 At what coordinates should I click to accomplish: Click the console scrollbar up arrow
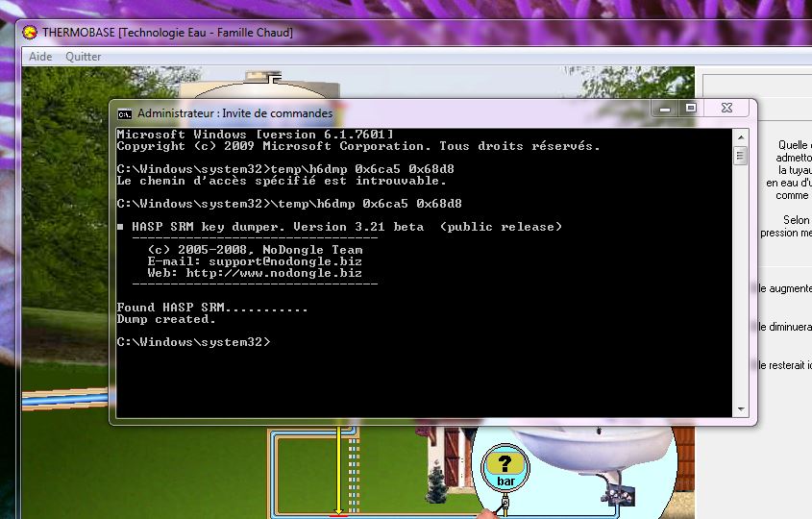741,137
